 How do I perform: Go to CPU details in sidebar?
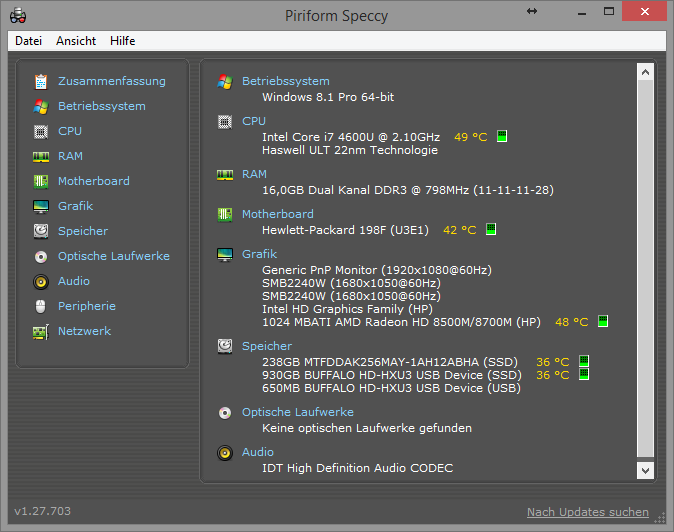pyautogui.click(x=70, y=131)
